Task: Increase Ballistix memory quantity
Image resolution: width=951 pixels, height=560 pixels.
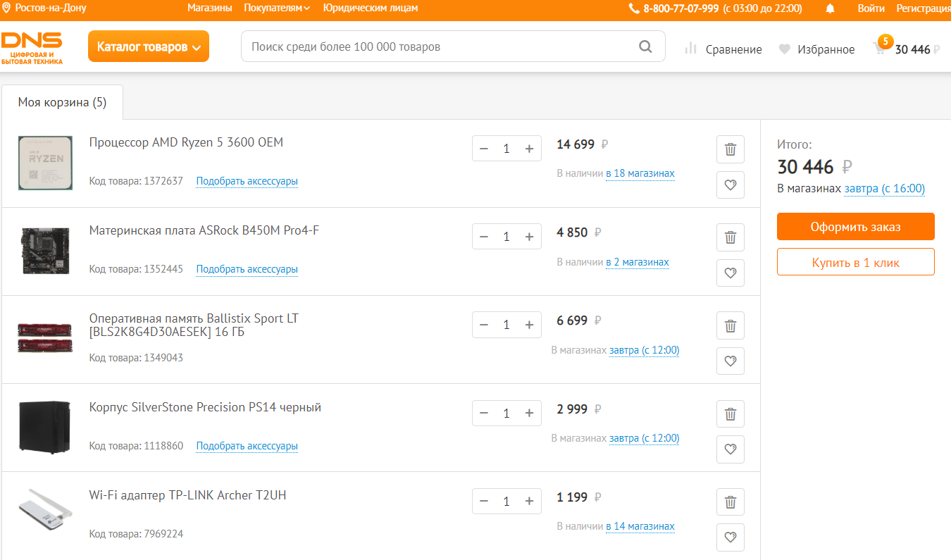Action: pyautogui.click(x=530, y=325)
